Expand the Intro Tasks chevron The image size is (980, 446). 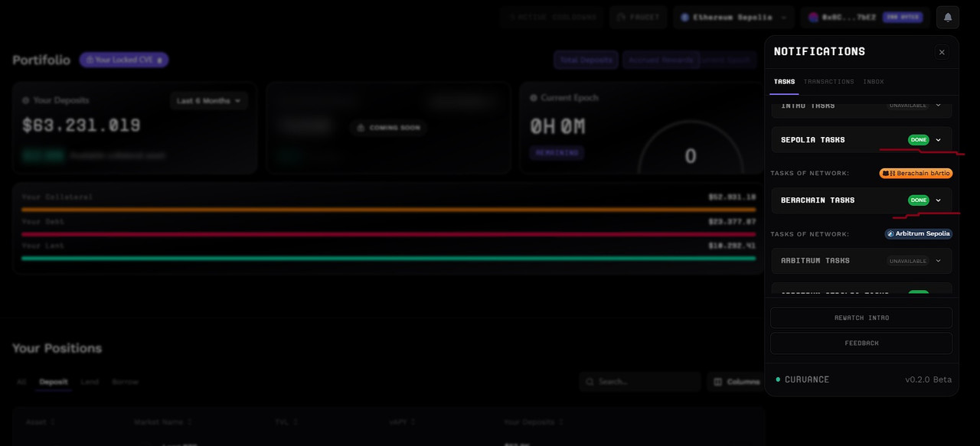click(x=938, y=105)
